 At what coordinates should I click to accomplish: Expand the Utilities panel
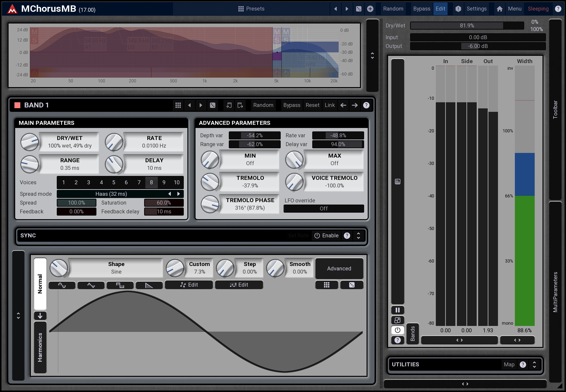click(x=534, y=365)
